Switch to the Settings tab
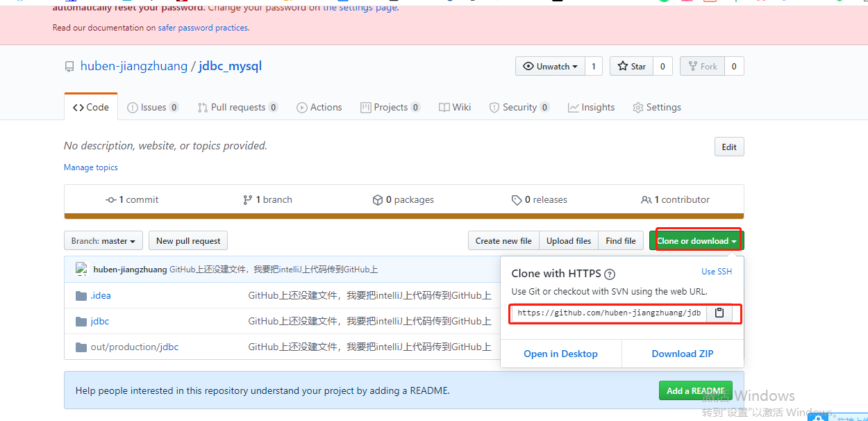 point(657,107)
